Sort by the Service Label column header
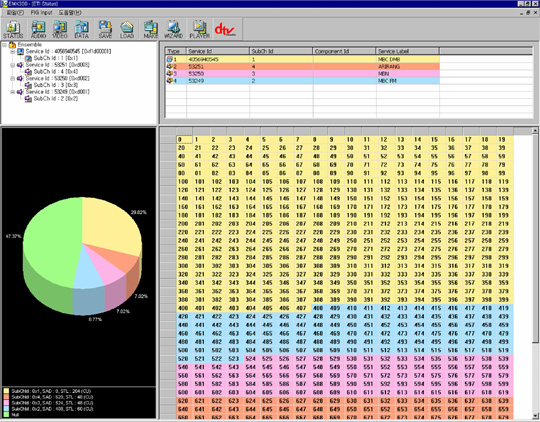This screenshot has height=422, width=540. click(407, 51)
